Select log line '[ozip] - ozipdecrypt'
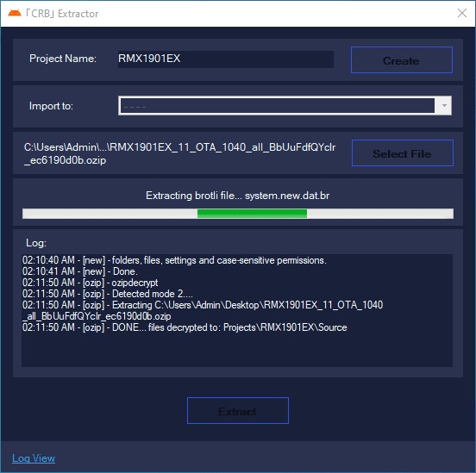This screenshot has width=476, height=473. click(x=90, y=283)
